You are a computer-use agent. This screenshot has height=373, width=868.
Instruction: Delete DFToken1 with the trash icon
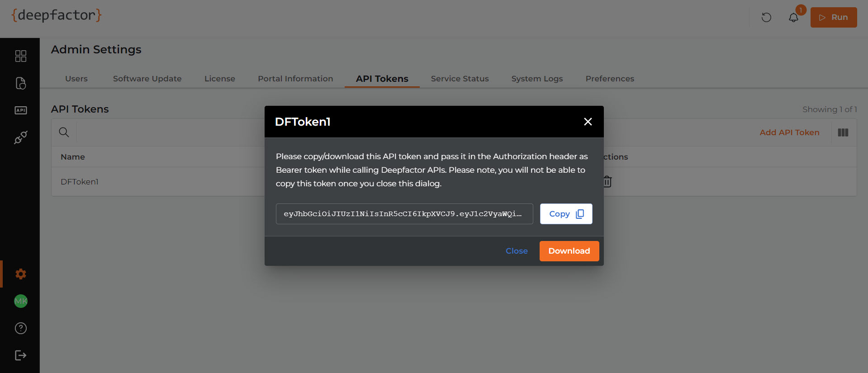[x=607, y=182]
